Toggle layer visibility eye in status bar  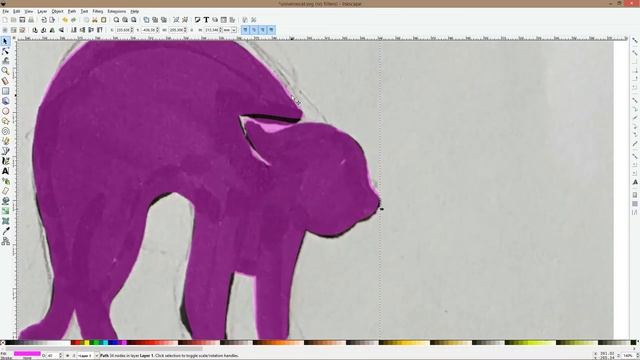tap(67, 356)
